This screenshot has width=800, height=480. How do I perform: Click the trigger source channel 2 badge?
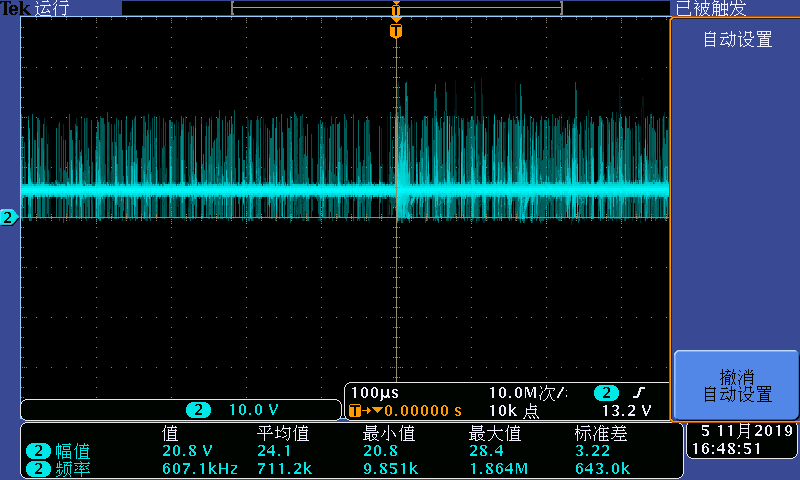coord(606,393)
